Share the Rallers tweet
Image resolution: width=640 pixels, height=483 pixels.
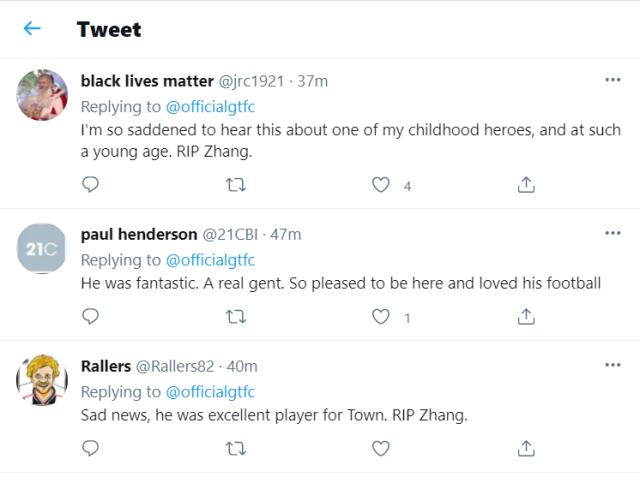click(526, 449)
